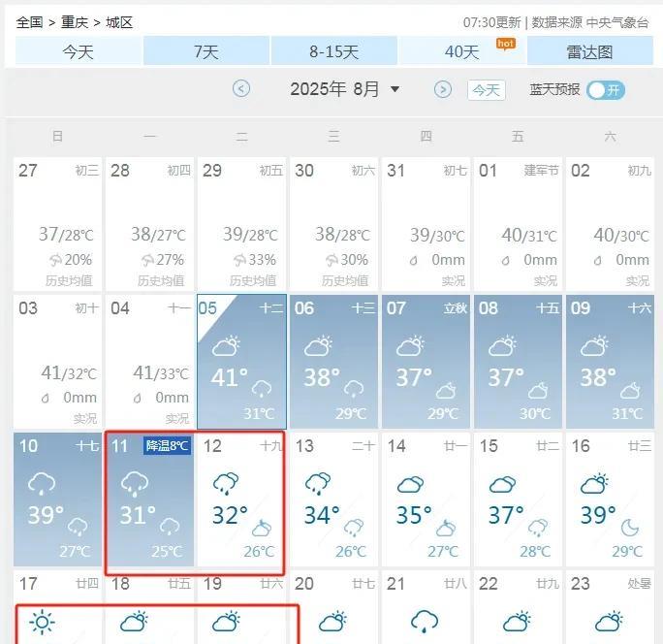Viewport: 663px width, 644px height.
Task: Click the 建军节 label on day 01
Action: pos(542,171)
